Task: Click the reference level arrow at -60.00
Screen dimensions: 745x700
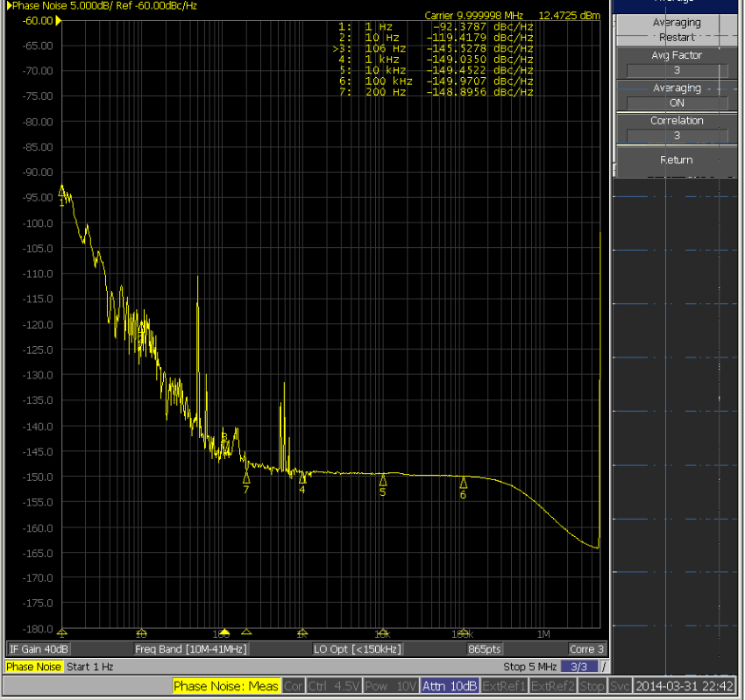Action: (59, 21)
